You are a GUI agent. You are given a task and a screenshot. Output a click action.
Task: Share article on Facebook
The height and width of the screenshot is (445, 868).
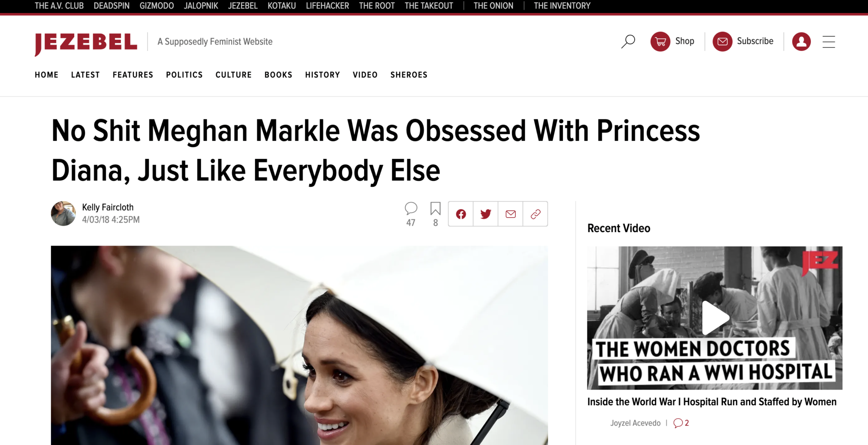click(x=461, y=214)
